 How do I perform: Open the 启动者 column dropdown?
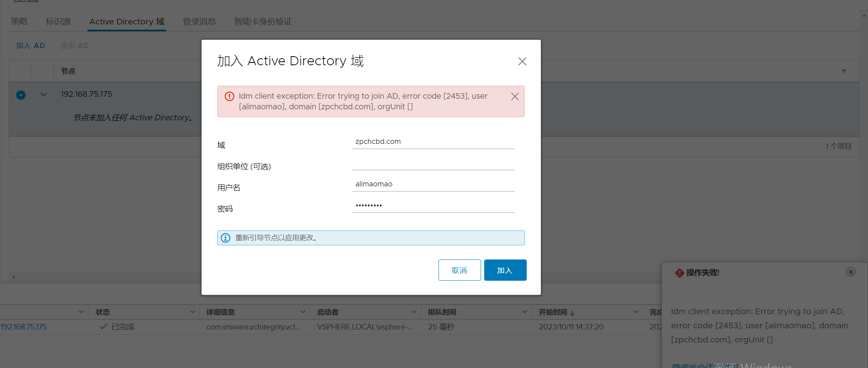click(x=414, y=312)
